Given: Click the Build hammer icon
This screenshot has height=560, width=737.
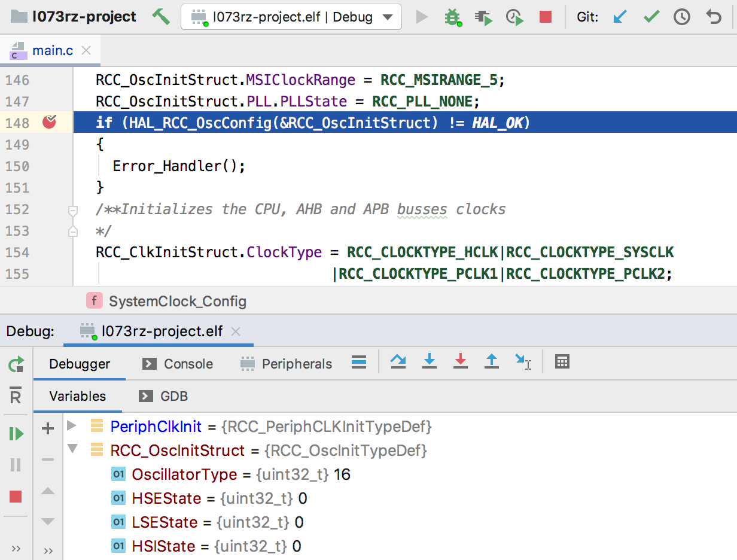Looking at the screenshot, I should (160, 17).
